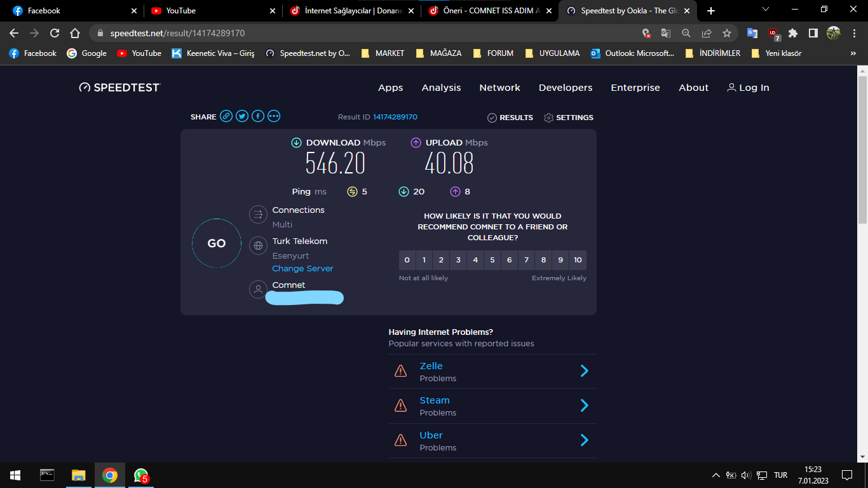Rate recommendation score 7

pyautogui.click(x=526, y=260)
